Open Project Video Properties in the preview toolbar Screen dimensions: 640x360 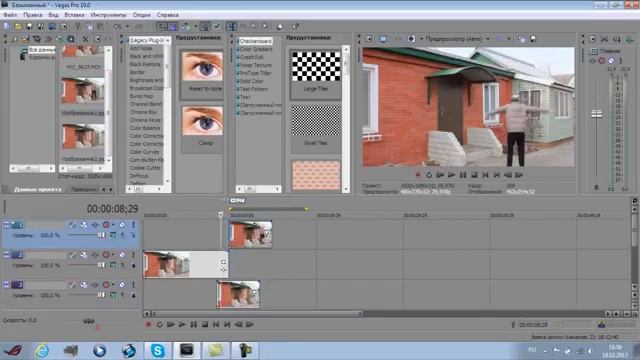click(x=369, y=39)
